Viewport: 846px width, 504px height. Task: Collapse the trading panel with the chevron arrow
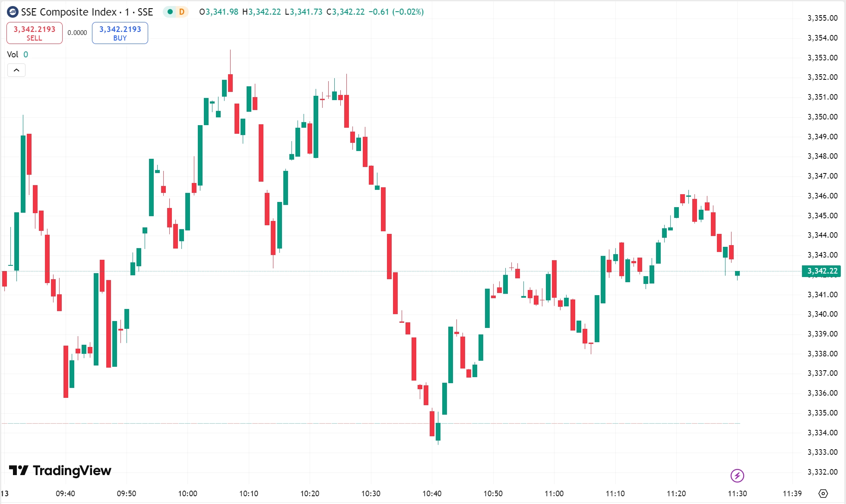[x=16, y=70]
